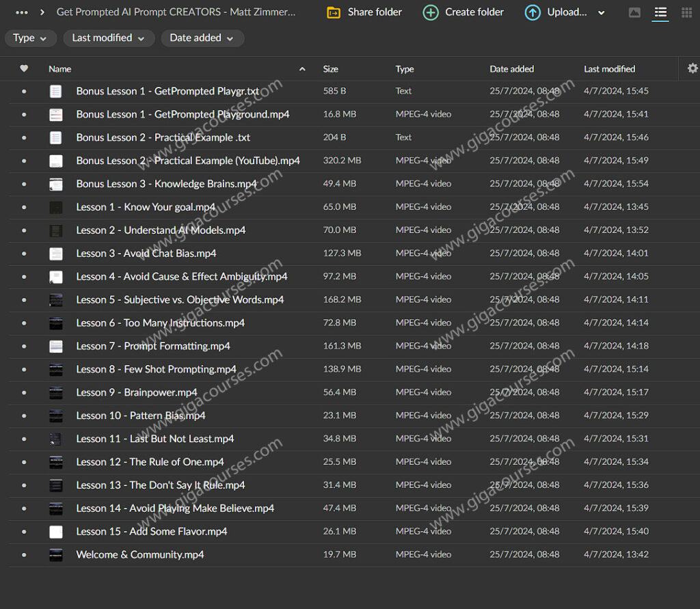Click the Upload arrow icon
Screen dimensions: 700x609
pyautogui.click(x=533, y=12)
